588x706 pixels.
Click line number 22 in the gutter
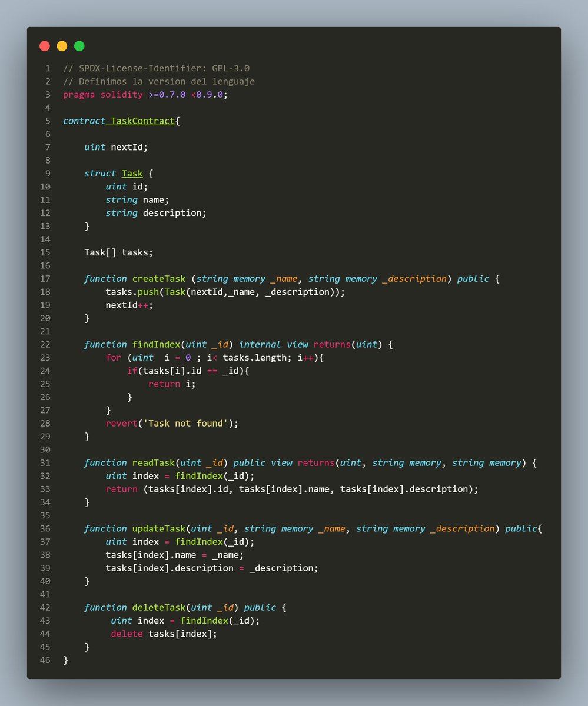45,344
